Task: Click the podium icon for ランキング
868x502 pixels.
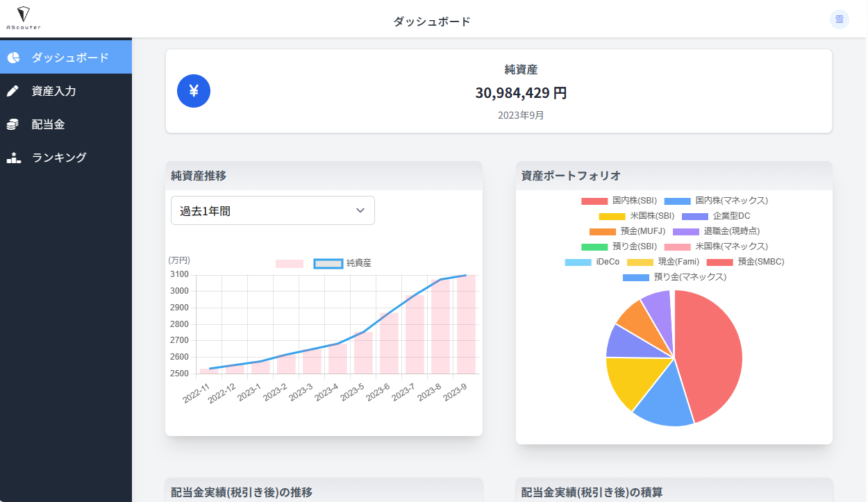Action: 13,158
